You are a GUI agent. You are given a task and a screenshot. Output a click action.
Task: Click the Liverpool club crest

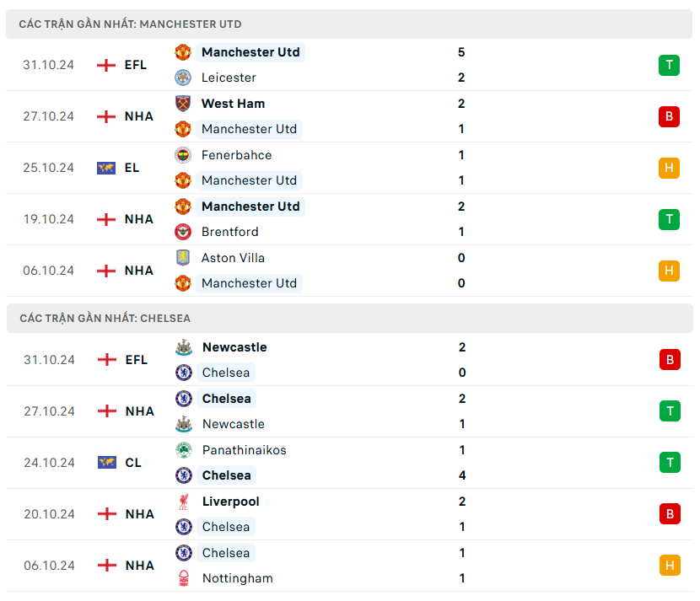tap(183, 502)
